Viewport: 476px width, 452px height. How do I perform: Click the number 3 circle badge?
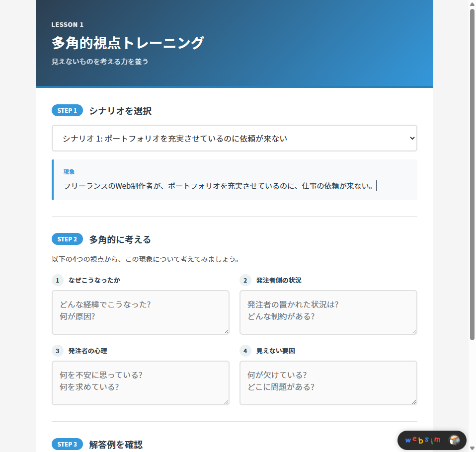click(58, 351)
